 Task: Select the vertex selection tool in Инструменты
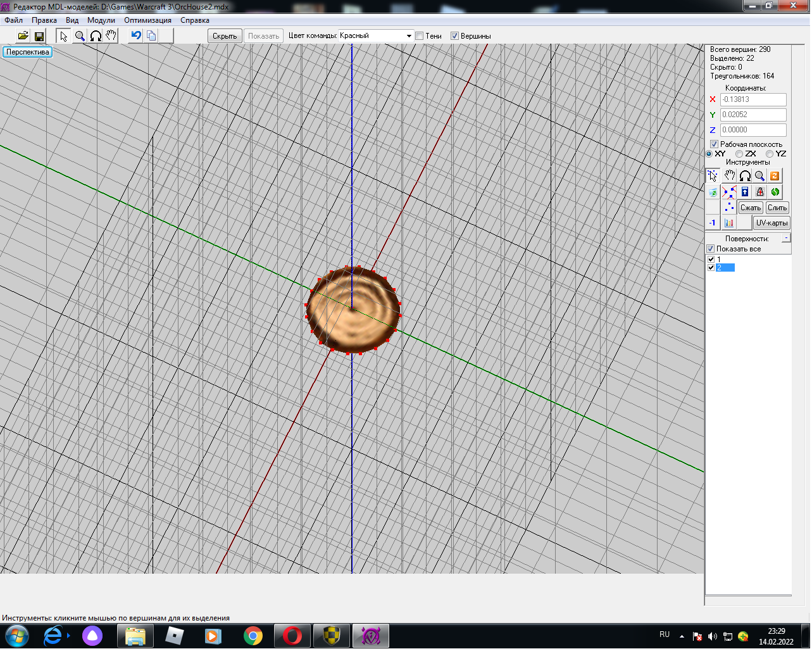pos(713,176)
